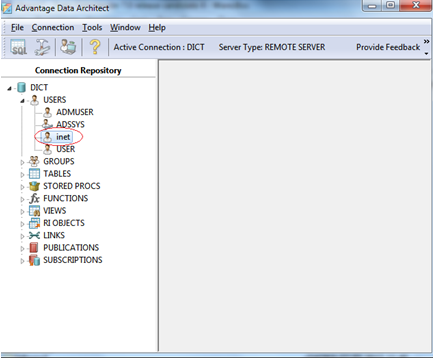Image resolution: width=433 pixels, height=361 pixels.
Task: Click the SUBSCRIPTIONS icon
Action: [34, 260]
